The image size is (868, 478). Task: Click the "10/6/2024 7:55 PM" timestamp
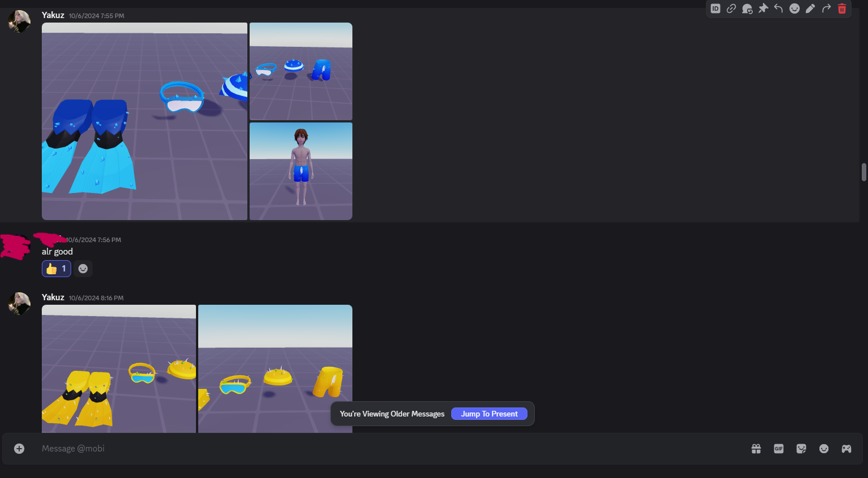[x=97, y=16]
